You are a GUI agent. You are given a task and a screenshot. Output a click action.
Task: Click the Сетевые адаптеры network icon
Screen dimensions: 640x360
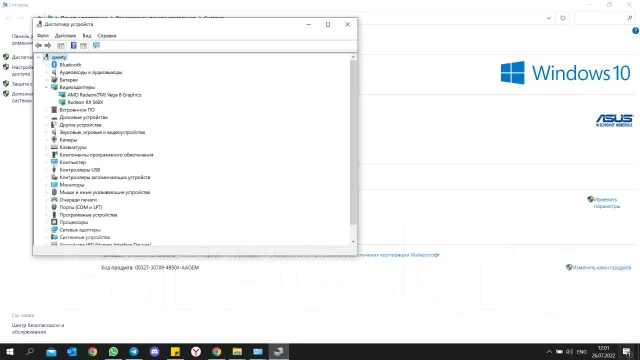click(x=54, y=230)
